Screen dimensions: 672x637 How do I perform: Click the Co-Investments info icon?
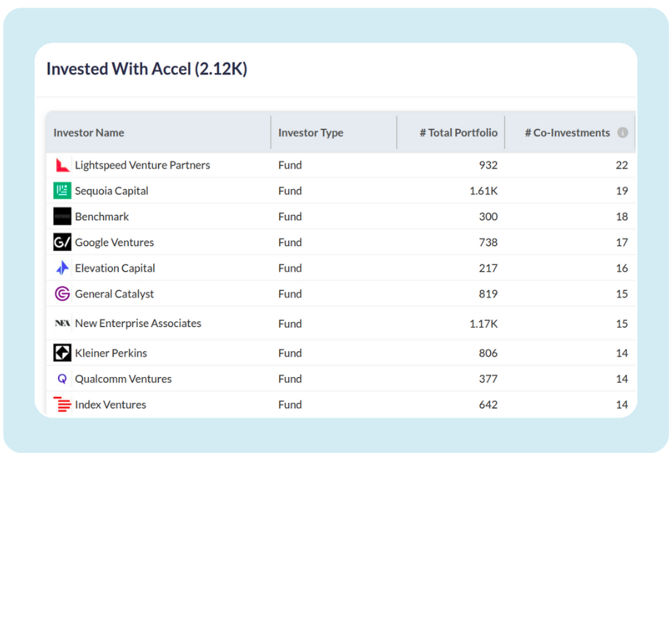point(623,133)
